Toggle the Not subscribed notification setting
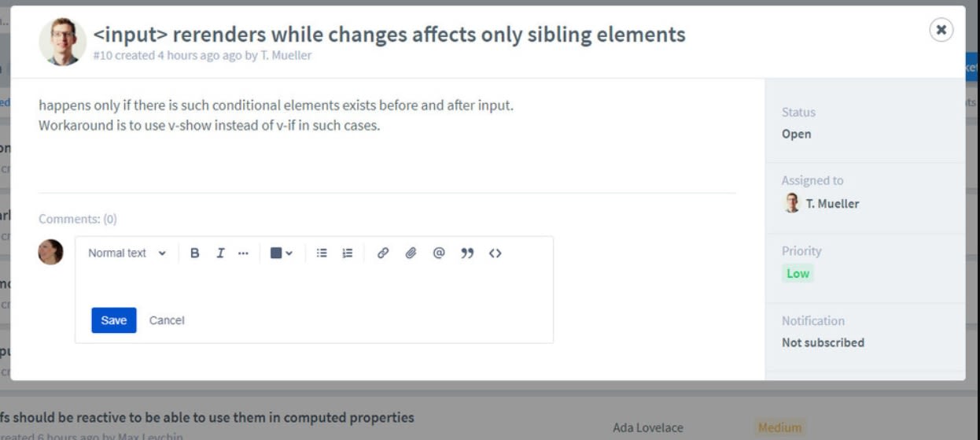 click(823, 342)
